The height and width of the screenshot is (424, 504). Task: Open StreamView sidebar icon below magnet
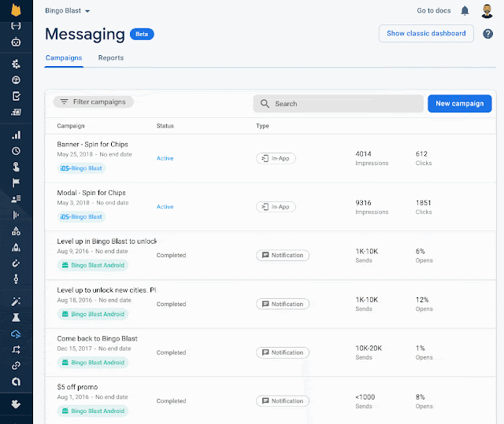(x=16, y=279)
